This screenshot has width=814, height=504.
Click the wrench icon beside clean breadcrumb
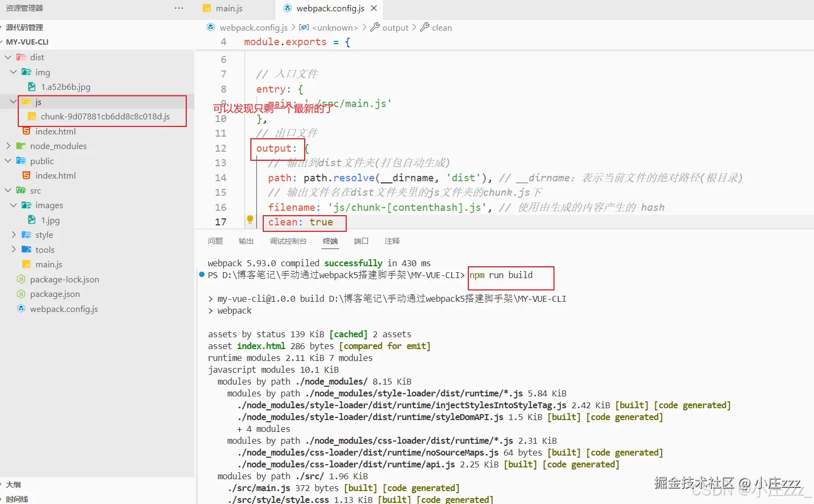pos(425,27)
